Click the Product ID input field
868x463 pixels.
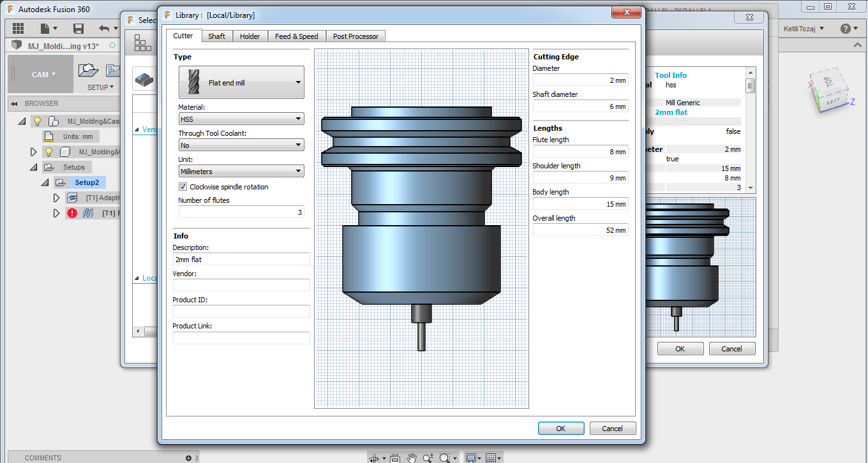click(241, 312)
